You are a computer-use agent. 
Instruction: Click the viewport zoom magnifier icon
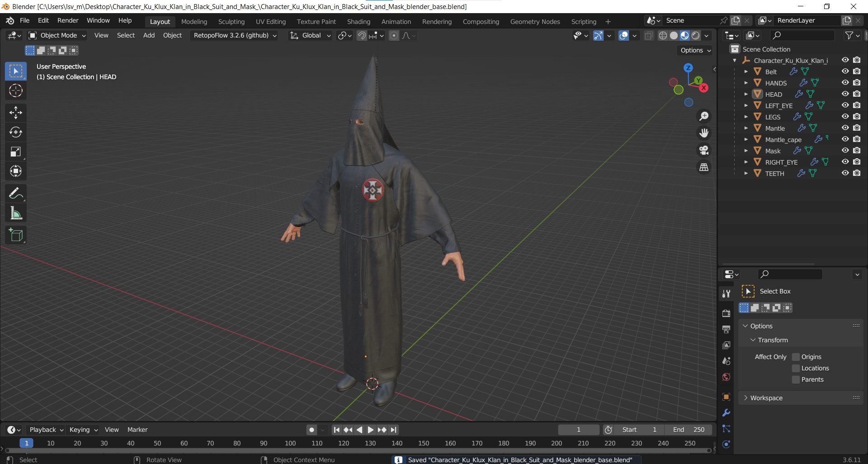(704, 116)
